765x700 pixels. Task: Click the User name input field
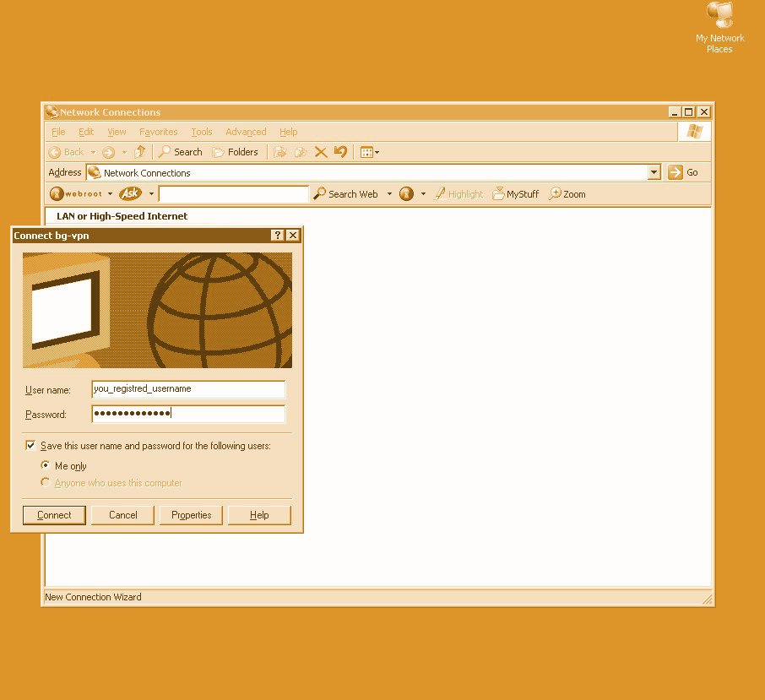[188, 389]
